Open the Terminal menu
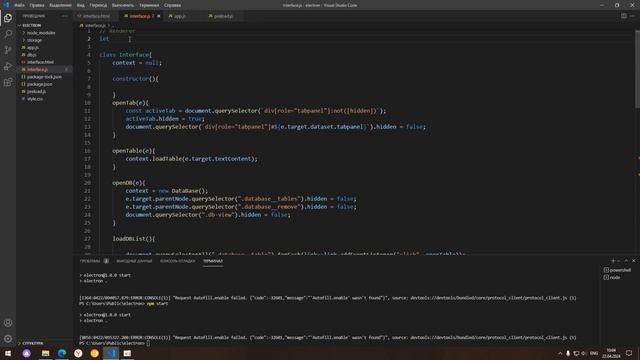 tap(149, 5)
